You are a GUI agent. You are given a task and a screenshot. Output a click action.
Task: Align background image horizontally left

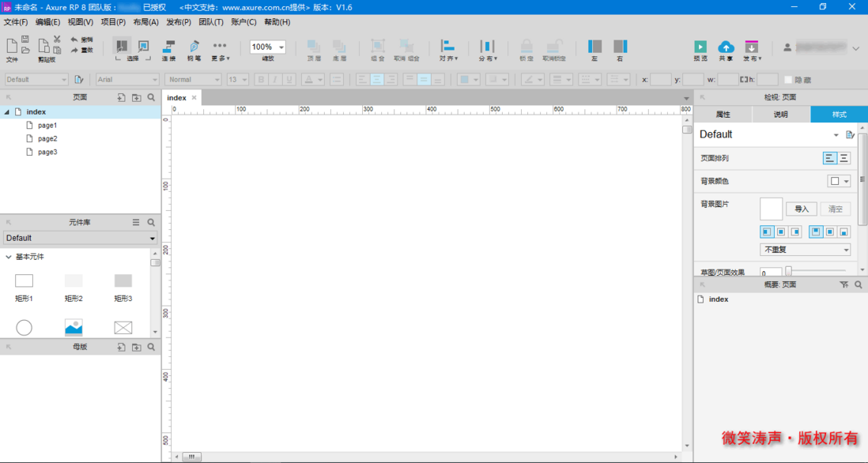click(x=767, y=231)
